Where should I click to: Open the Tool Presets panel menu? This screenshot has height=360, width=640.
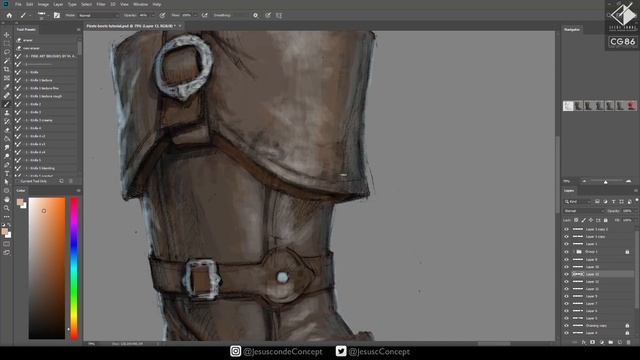pyautogui.click(x=78, y=30)
